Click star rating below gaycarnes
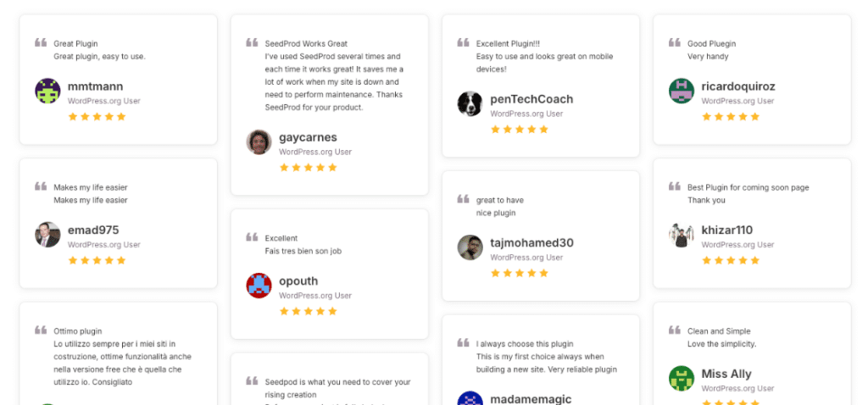 pos(308,168)
